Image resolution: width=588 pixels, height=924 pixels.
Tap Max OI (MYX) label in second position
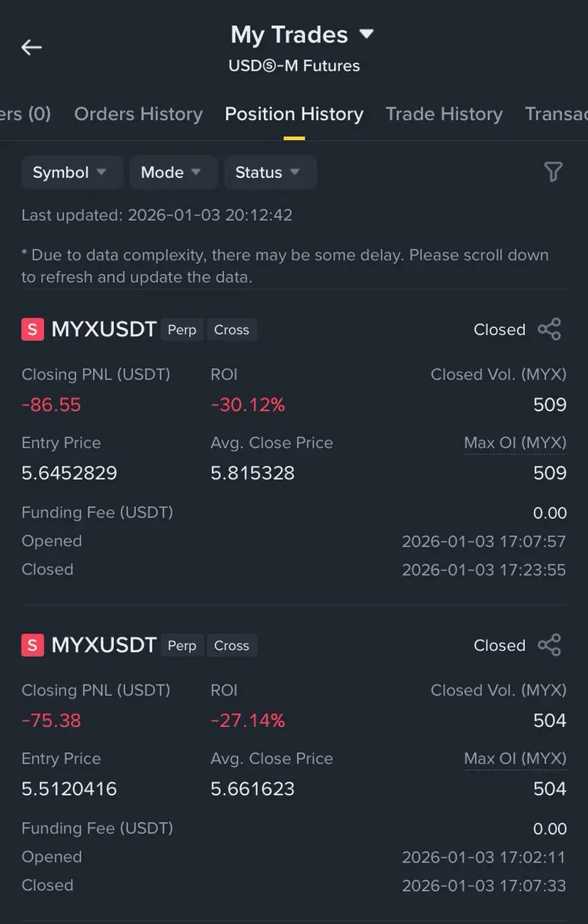(515, 758)
